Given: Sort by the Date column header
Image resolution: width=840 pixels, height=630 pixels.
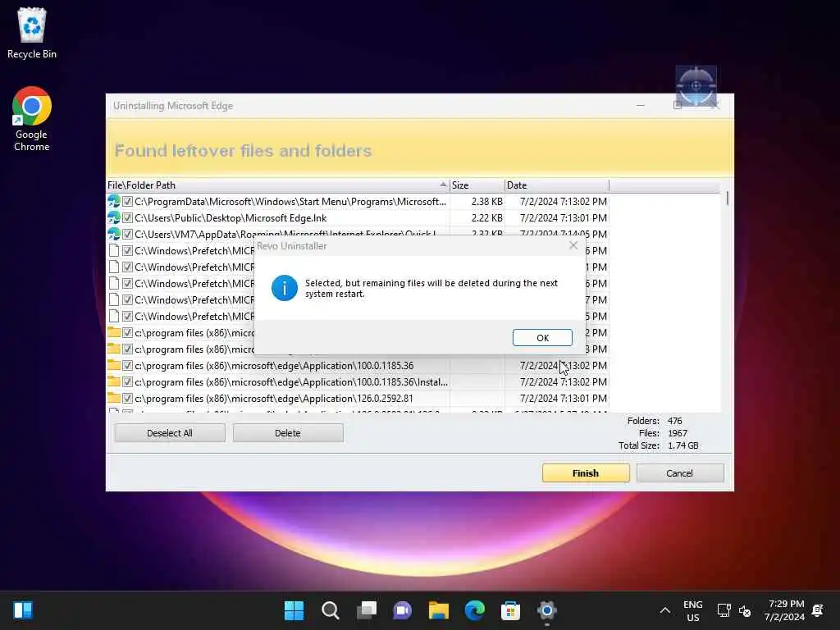Looking at the screenshot, I should (556, 185).
